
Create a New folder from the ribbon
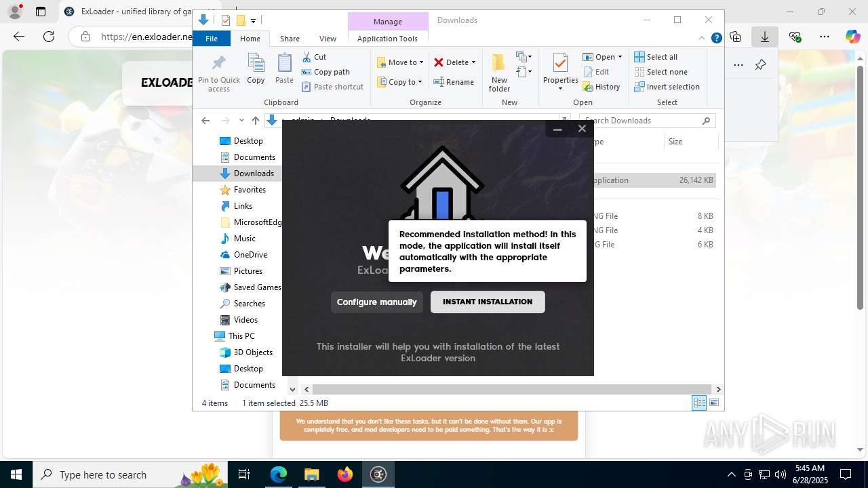pos(499,73)
